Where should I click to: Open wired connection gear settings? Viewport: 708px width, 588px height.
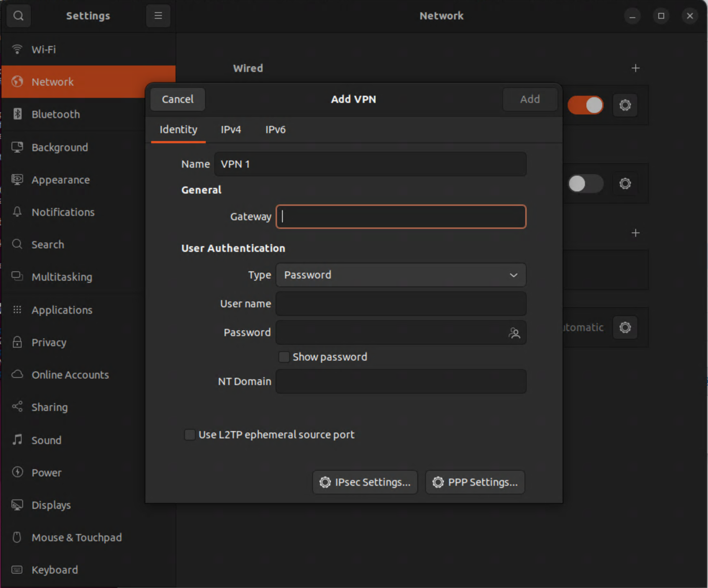tap(625, 105)
